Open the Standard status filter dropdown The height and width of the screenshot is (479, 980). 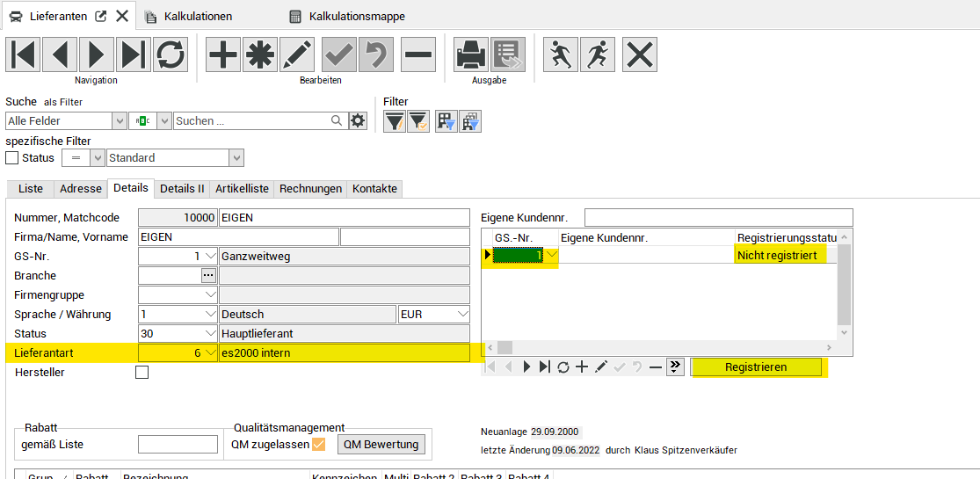(x=236, y=157)
